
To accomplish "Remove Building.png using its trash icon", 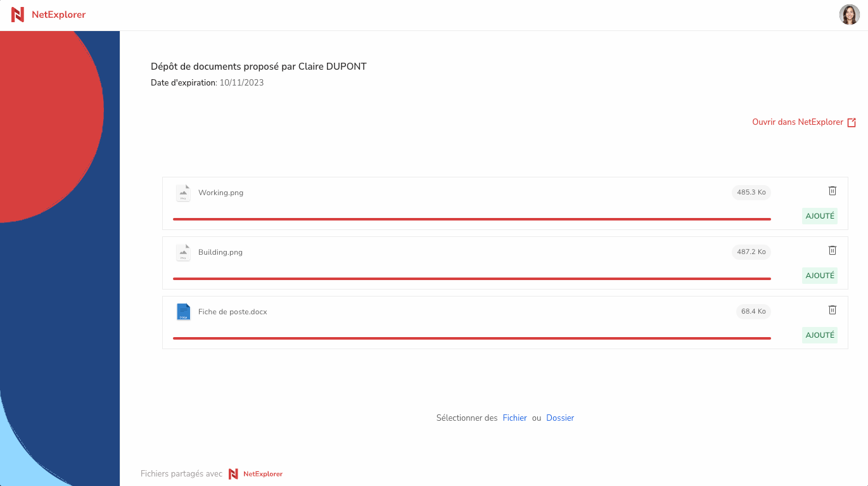I will [x=833, y=250].
